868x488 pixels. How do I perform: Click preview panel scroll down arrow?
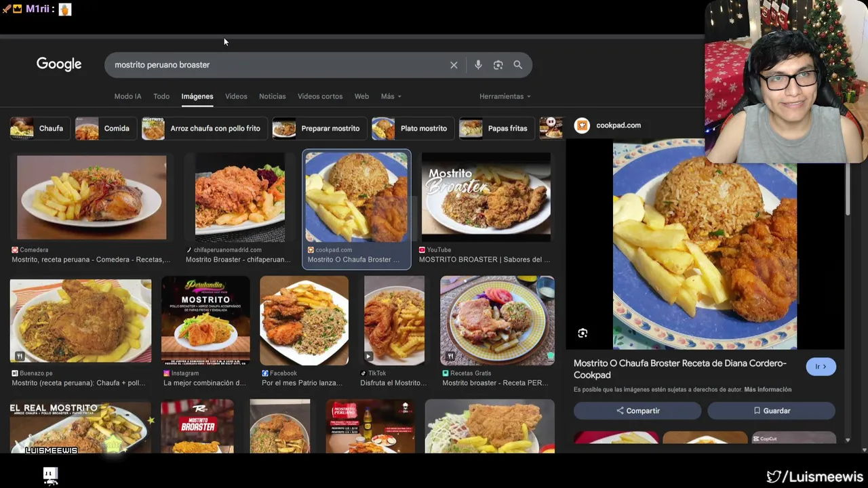[848, 440]
